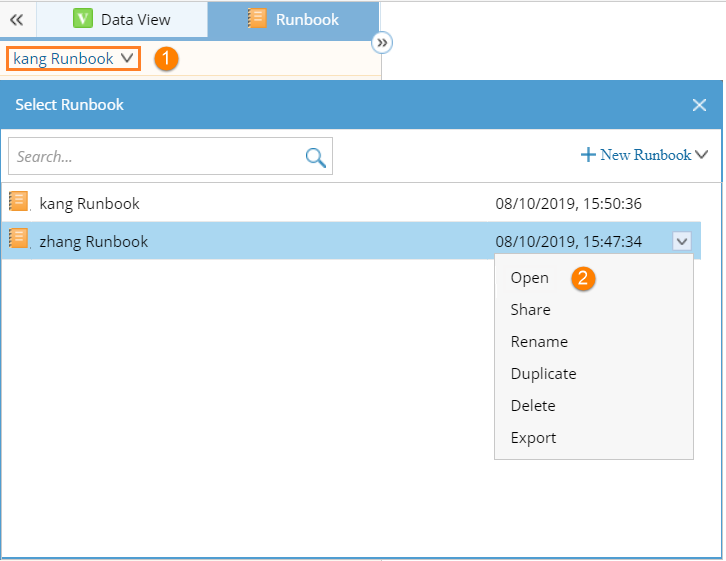Toggle zhang Runbook row dropdown arrow

682,241
